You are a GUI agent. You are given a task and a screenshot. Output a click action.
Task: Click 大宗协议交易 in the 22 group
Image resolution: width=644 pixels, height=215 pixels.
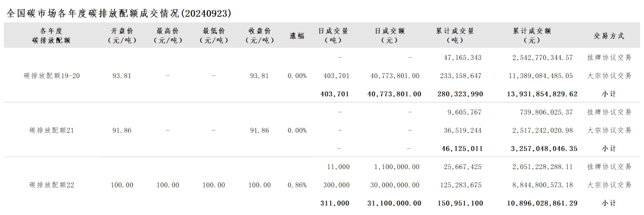609,185
